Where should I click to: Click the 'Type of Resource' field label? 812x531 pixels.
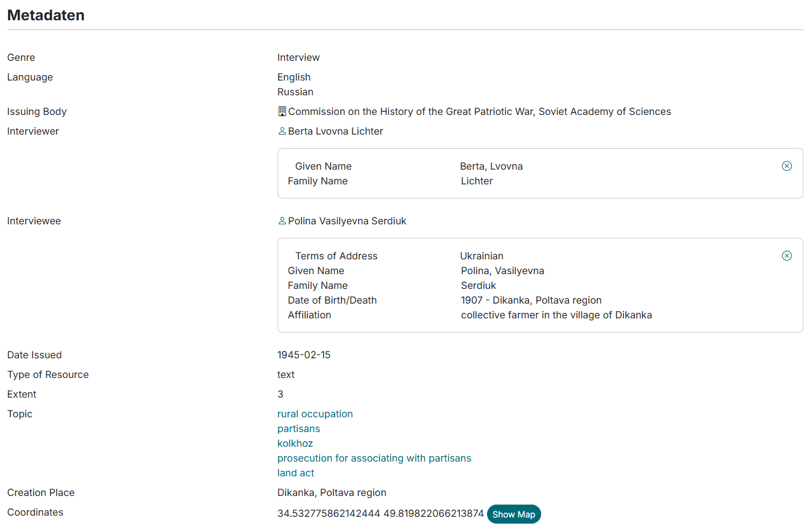click(48, 374)
